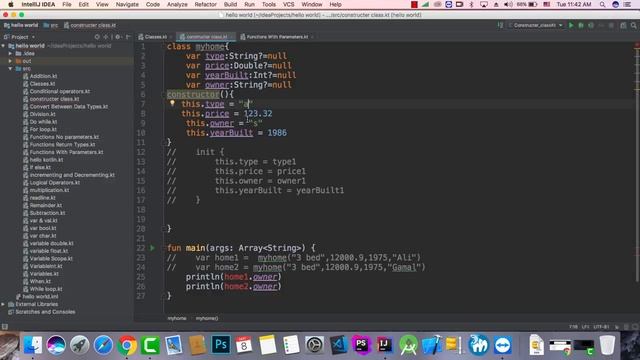Click myhome breadcrumb at editor bottom
The height and width of the screenshot is (360, 640).
point(177,318)
